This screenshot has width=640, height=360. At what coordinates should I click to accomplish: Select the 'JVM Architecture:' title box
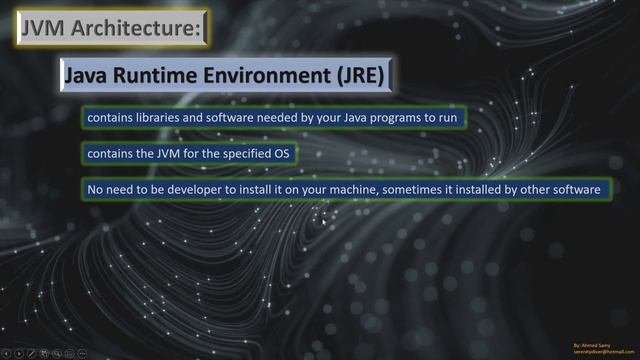pos(112,28)
